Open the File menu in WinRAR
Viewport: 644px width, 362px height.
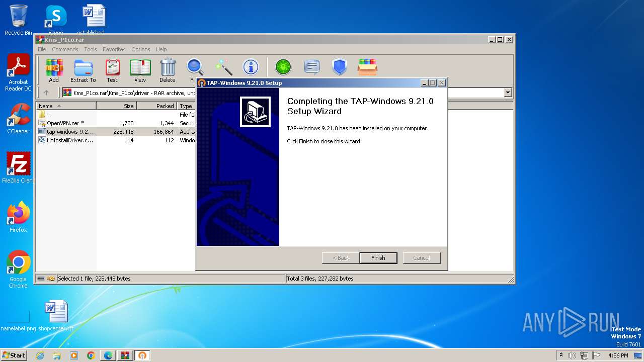click(x=42, y=49)
